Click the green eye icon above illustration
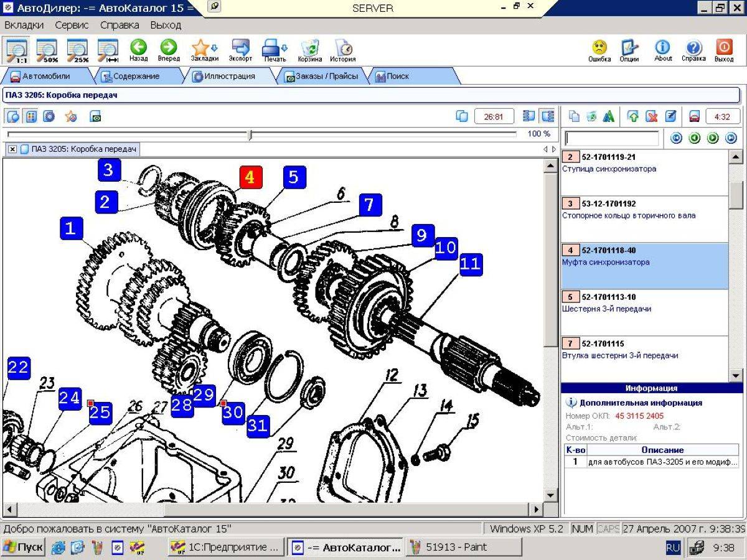The width and height of the screenshot is (747, 560). (x=96, y=116)
